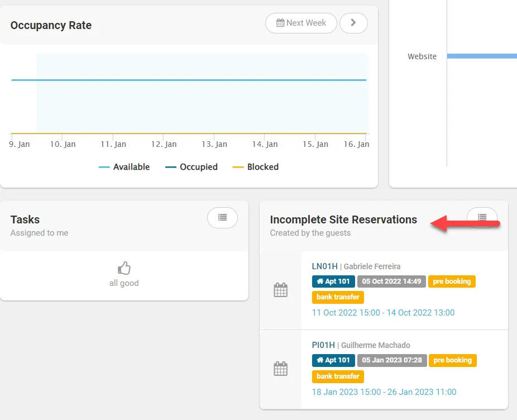Click the bank transfer badge on LN01H

(338, 297)
